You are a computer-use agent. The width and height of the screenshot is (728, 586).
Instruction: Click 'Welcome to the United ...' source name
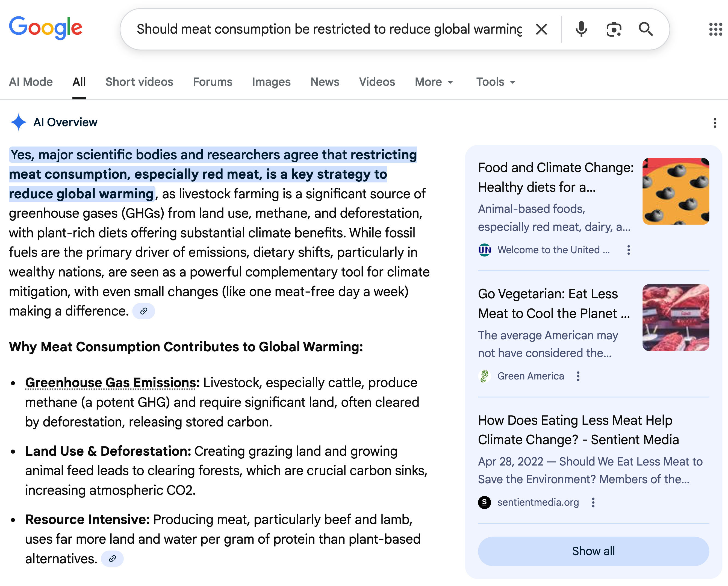(553, 250)
